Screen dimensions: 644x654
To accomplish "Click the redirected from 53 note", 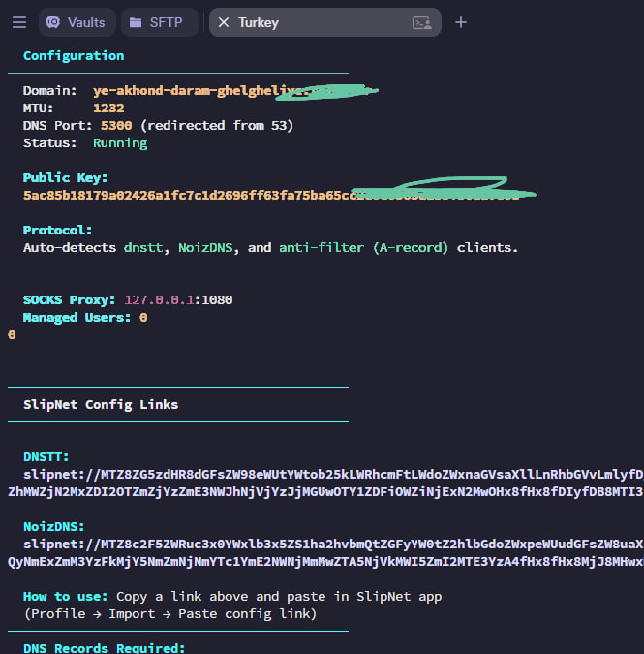I will (x=217, y=126).
